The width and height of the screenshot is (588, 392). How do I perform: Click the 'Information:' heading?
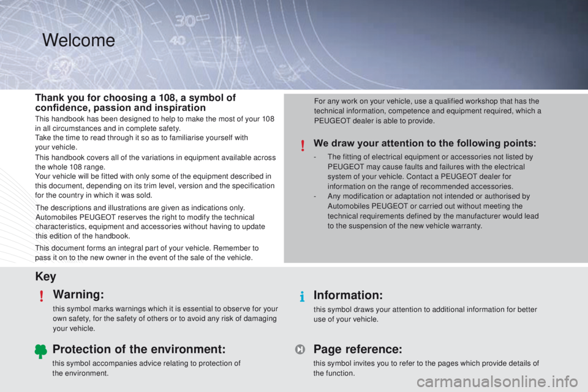[x=348, y=295]
